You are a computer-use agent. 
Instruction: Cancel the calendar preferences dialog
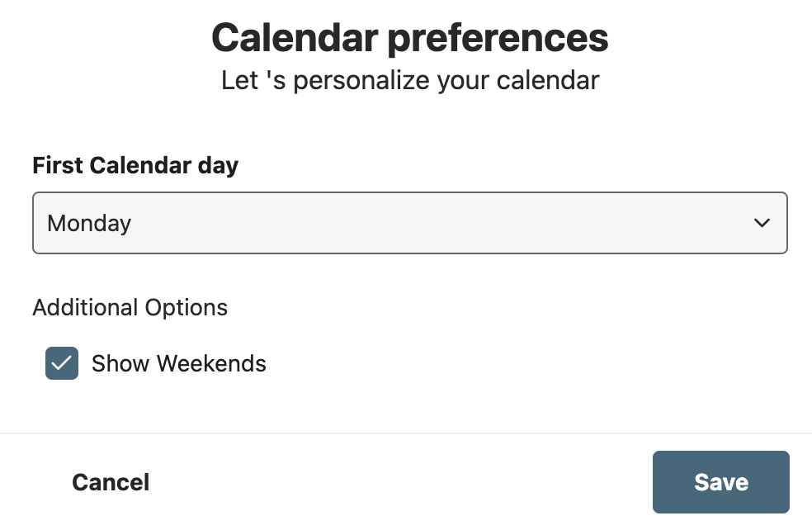click(x=111, y=482)
